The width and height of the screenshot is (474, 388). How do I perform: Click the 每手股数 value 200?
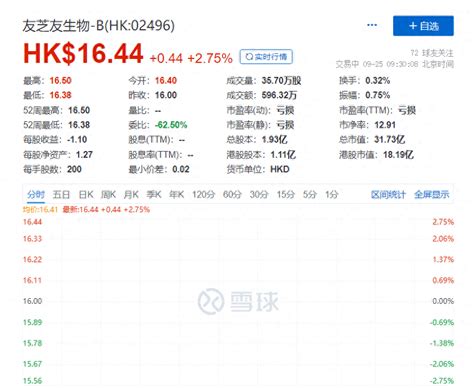click(74, 169)
